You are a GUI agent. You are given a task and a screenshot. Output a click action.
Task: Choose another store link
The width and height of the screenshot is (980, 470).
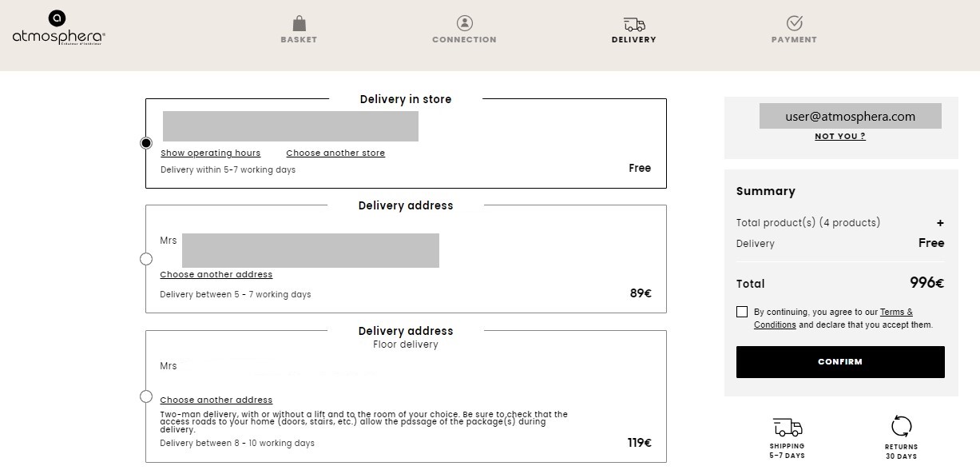click(x=335, y=153)
